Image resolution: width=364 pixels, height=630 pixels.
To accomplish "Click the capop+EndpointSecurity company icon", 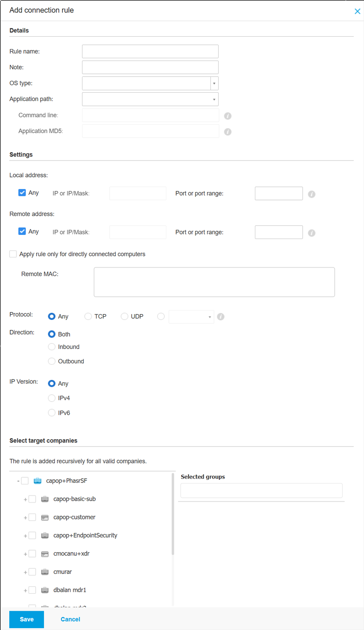I will [x=45, y=535].
